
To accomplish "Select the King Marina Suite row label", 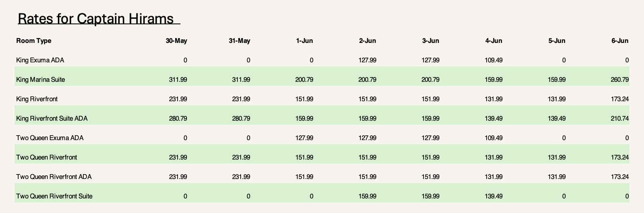I will pyautogui.click(x=40, y=79).
